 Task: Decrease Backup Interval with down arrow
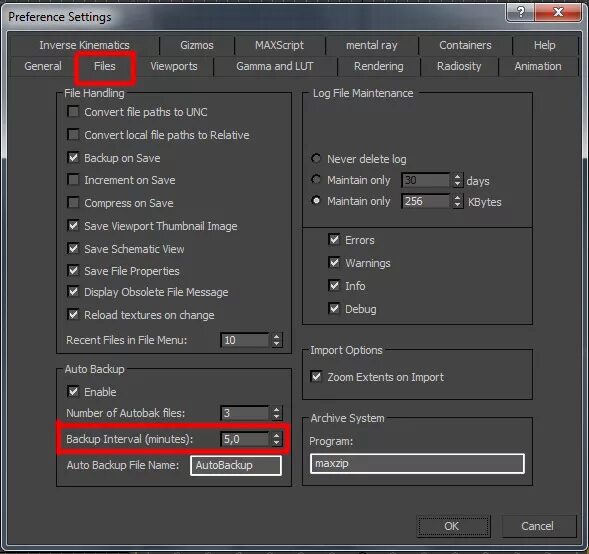tap(276, 443)
